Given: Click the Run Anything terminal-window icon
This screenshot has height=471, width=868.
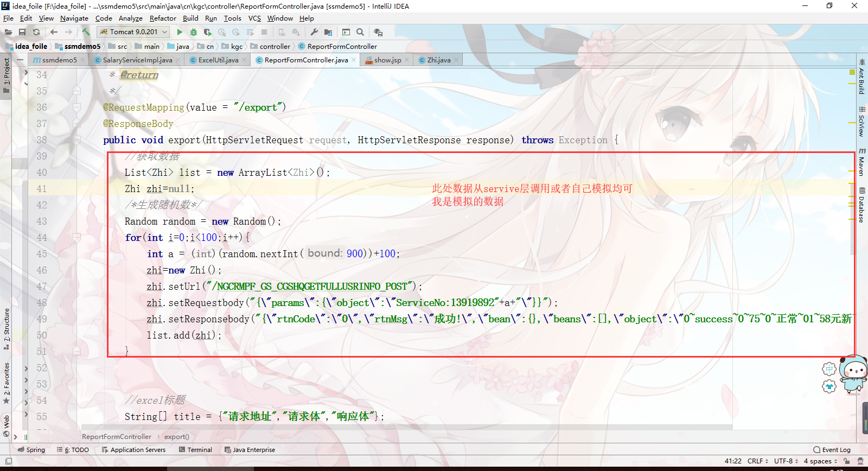Looking at the screenshot, I should click(x=346, y=32).
